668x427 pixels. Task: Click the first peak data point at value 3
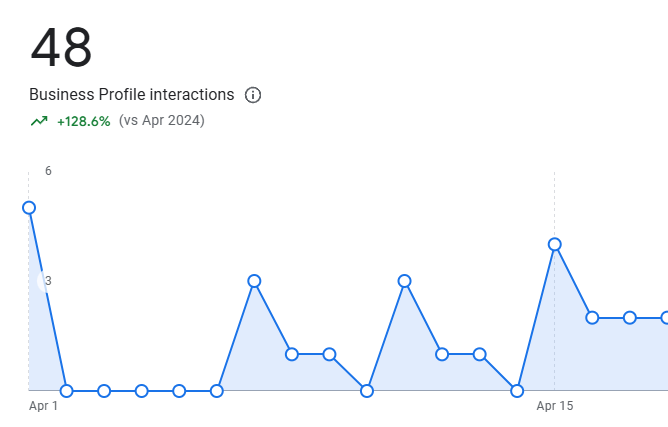[x=254, y=281]
